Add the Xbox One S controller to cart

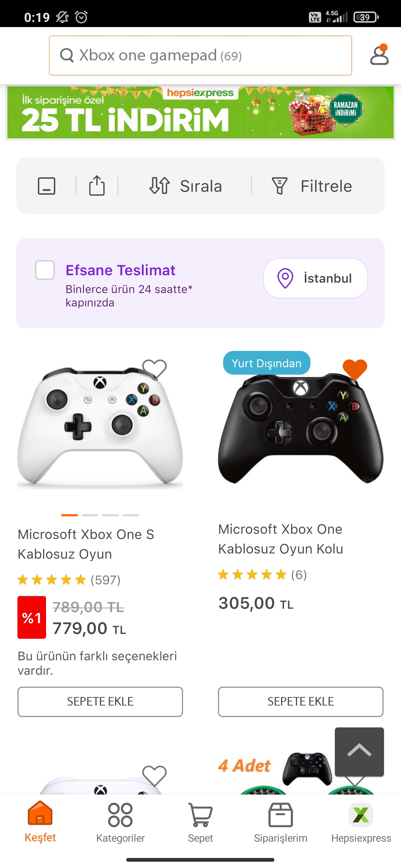[100, 701]
